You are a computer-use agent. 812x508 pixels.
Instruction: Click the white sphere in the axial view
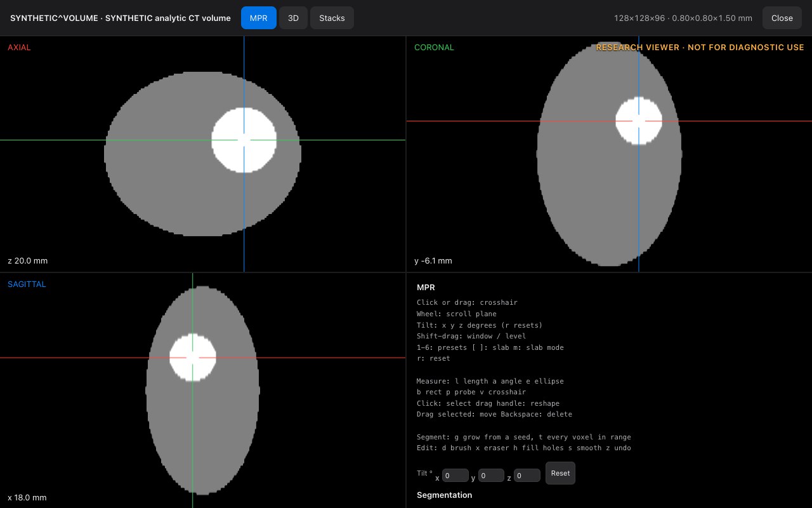(x=244, y=140)
